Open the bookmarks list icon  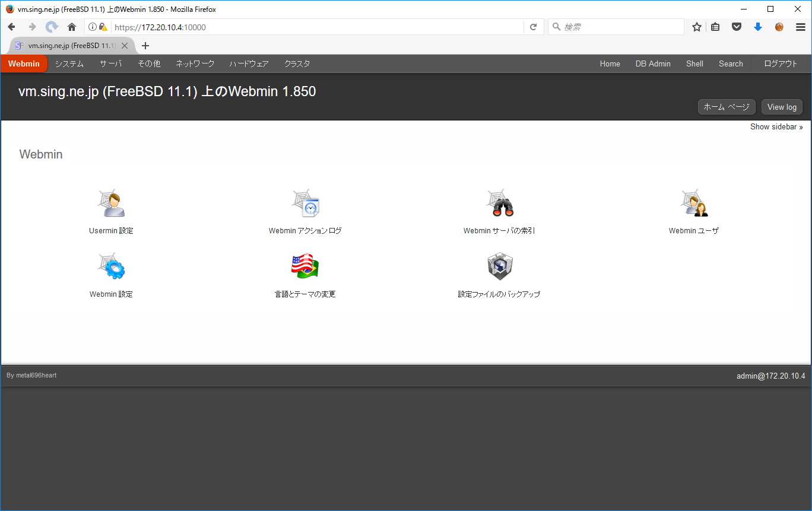pyautogui.click(x=716, y=27)
